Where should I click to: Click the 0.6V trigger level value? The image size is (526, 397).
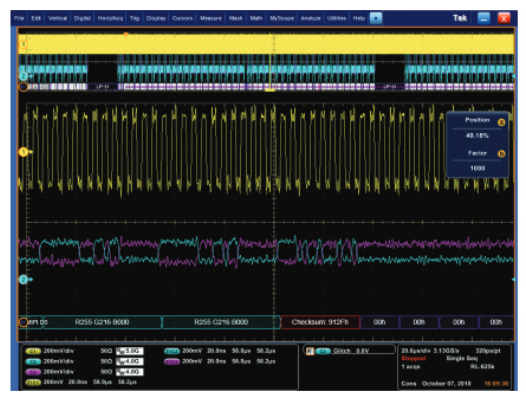pos(362,351)
